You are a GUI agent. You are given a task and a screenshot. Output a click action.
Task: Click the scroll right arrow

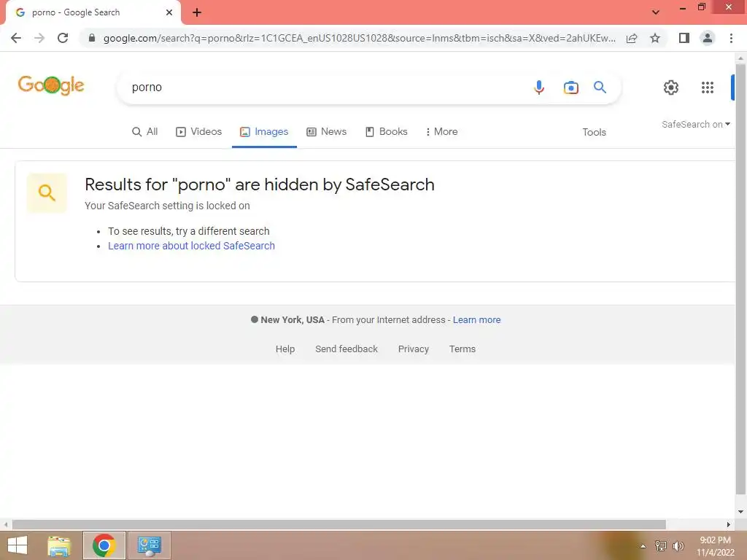(729, 524)
